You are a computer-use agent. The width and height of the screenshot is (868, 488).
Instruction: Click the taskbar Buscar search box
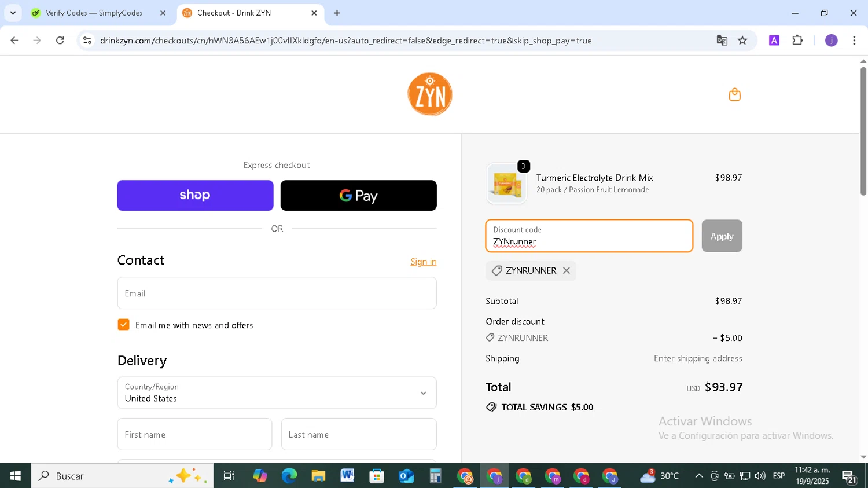[122, 476]
